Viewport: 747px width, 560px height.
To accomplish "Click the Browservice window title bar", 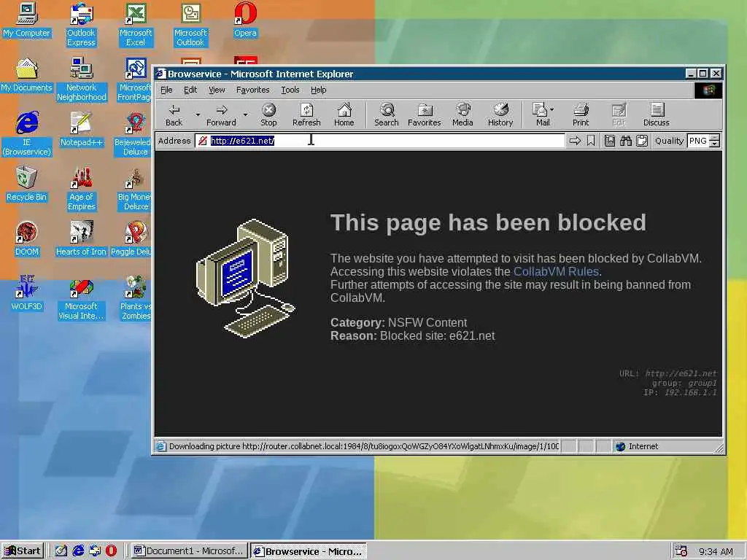I will click(x=419, y=74).
